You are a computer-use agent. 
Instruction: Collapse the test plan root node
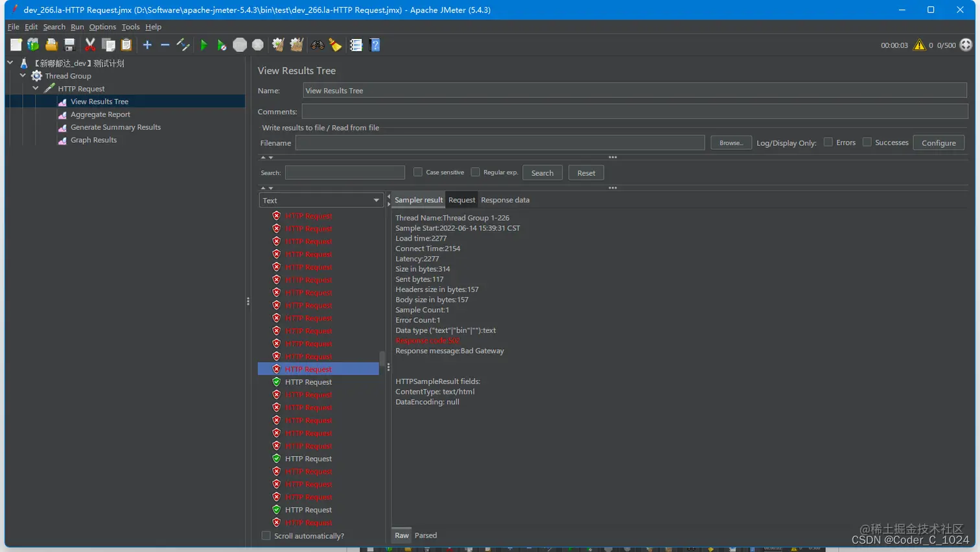10,63
